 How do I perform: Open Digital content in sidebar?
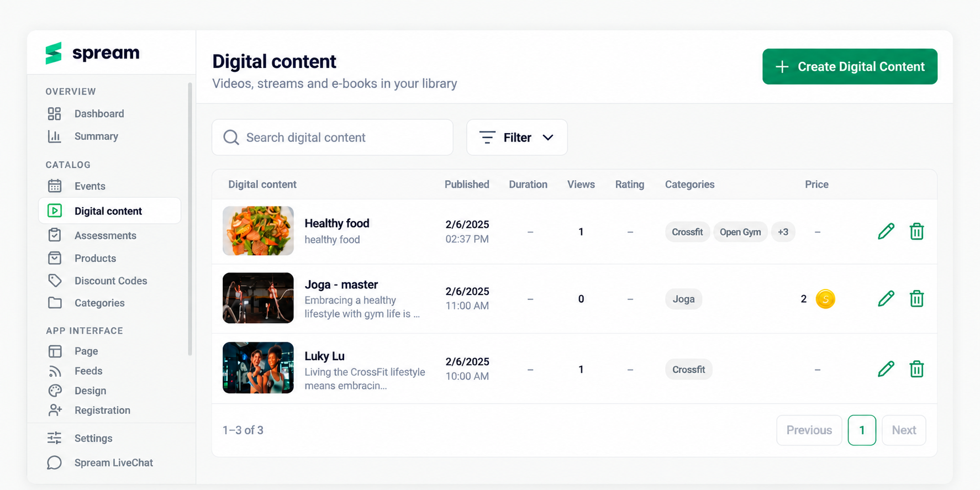click(109, 211)
